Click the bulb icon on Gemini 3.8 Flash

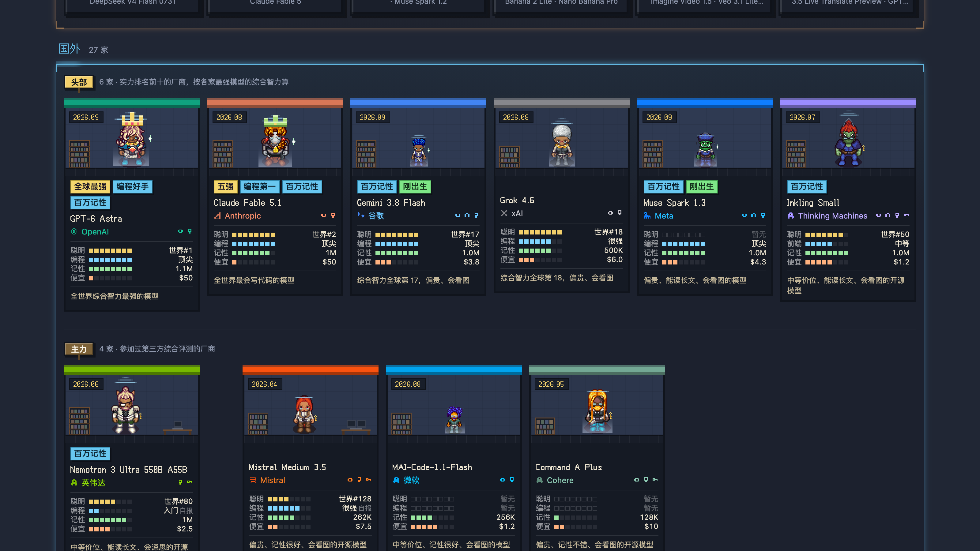(x=476, y=215)
